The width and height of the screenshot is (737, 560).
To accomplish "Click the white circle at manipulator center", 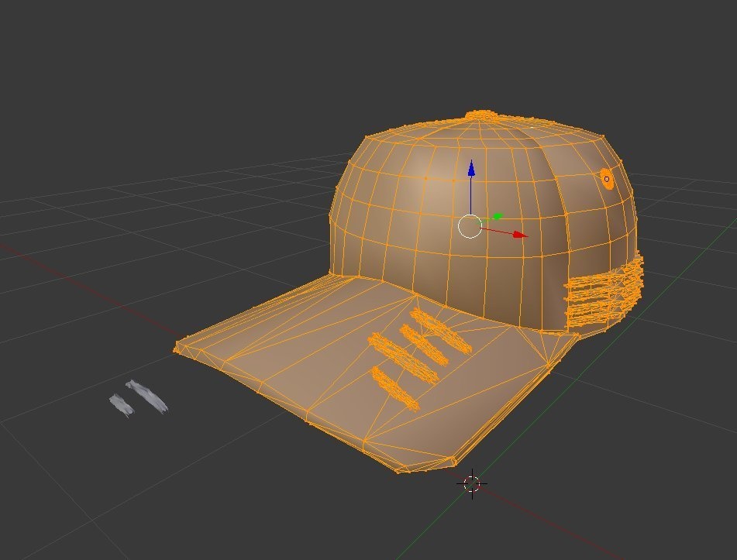I will coord(470,226).
